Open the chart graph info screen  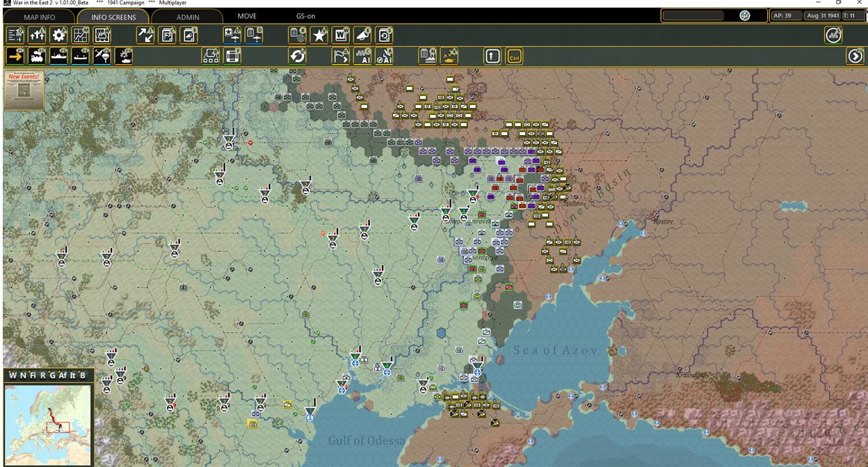[81, 35]
